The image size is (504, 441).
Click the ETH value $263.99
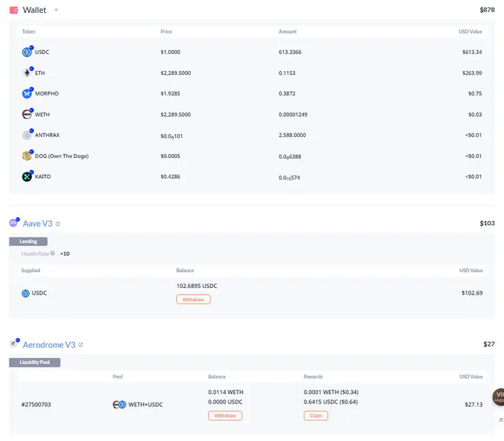(472, 73)
